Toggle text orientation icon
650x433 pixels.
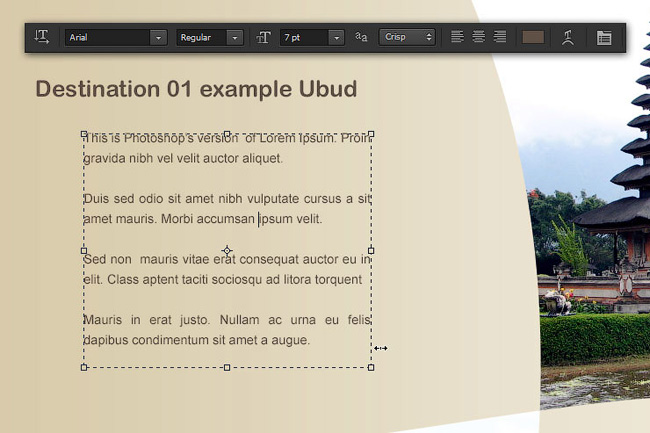pyautogui.click(x=42, y=37)
